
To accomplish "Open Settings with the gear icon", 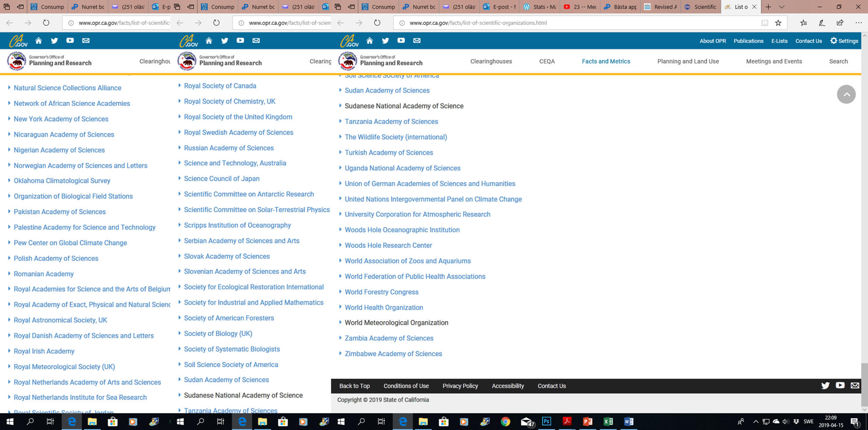I will [844, 41].
